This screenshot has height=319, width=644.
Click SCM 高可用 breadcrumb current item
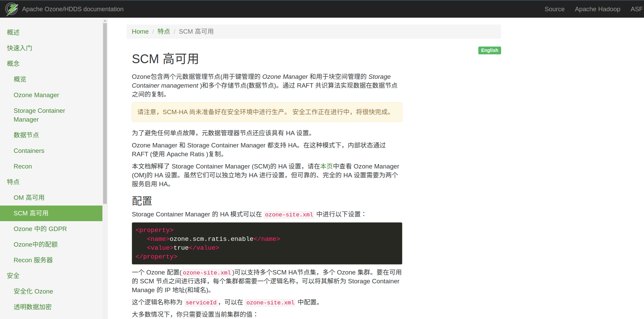tap(196, 32)
